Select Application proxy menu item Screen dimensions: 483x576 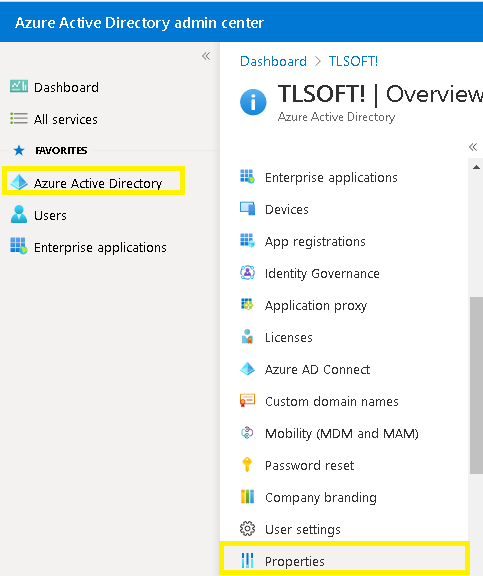tap(316, 306)
